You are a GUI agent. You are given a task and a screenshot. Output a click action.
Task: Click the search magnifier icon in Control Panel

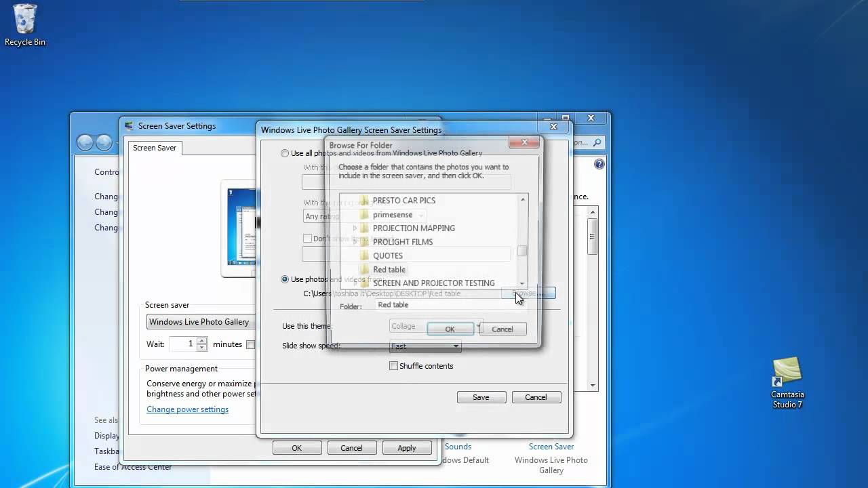point(597,142)
